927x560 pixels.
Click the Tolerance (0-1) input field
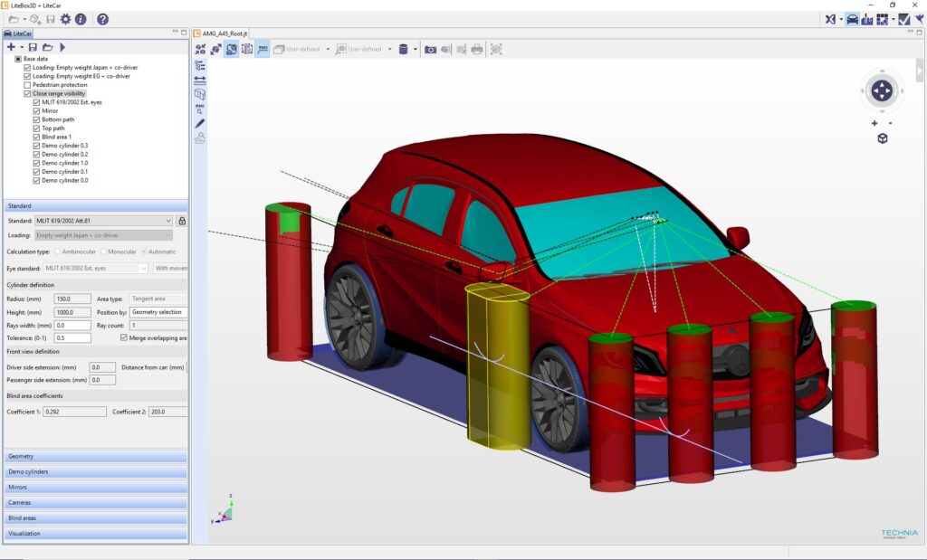72,337
